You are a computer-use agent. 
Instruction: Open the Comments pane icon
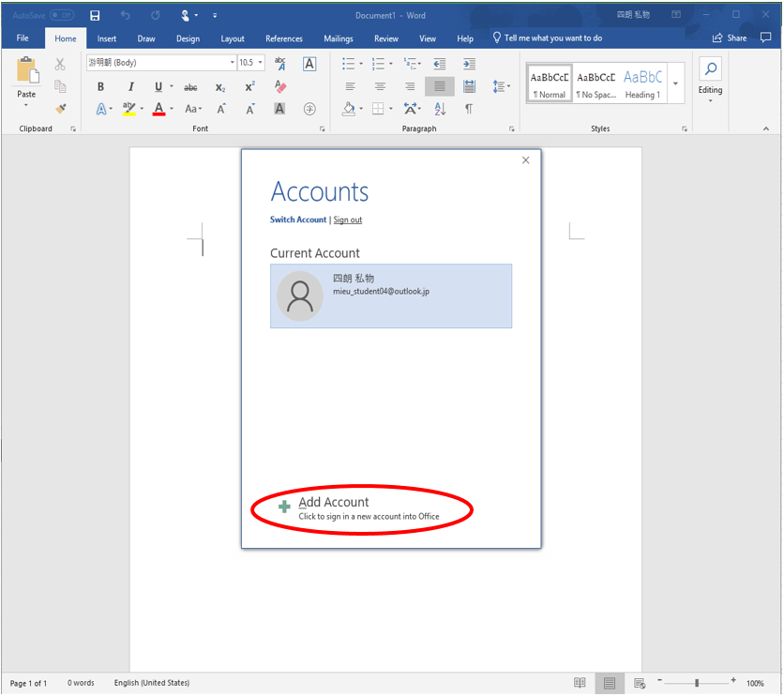coord(765,38)
